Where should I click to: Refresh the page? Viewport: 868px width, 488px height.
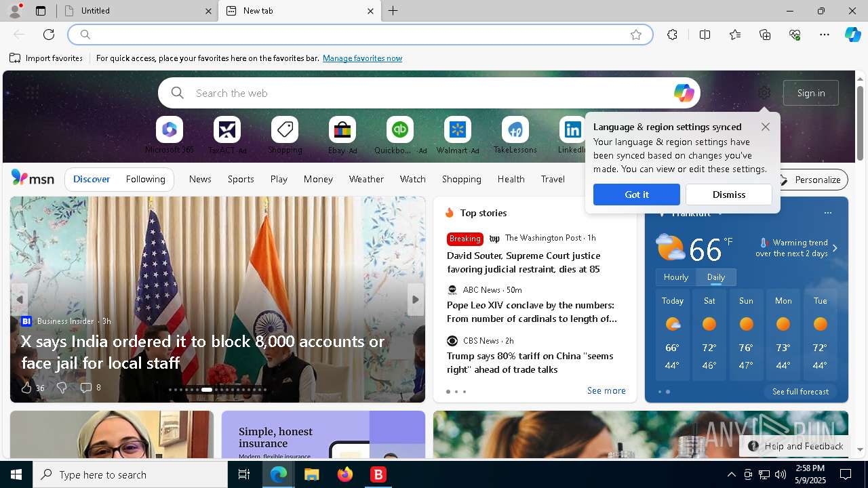[49, 35]
